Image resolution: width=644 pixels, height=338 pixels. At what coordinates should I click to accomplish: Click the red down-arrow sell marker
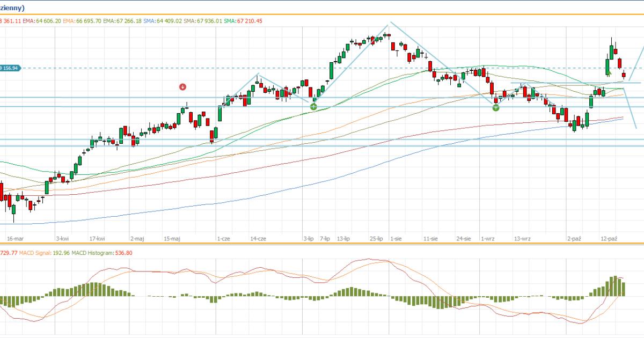tap(183, 86)
